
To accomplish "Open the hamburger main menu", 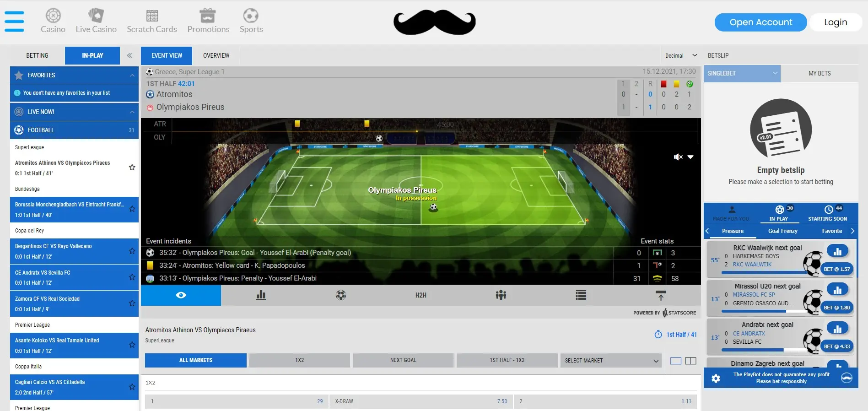I will click(x=14, y=22).
